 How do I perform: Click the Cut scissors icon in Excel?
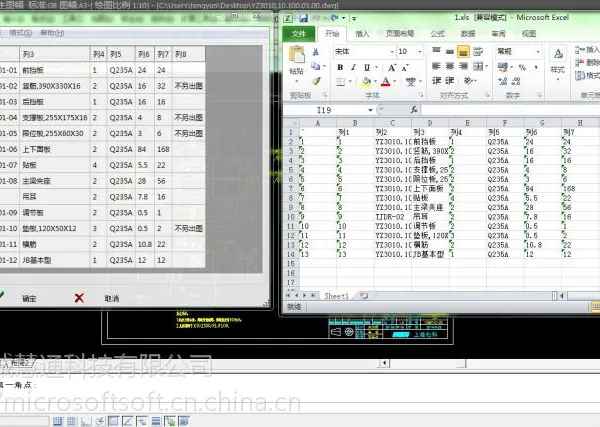[316, 52]
